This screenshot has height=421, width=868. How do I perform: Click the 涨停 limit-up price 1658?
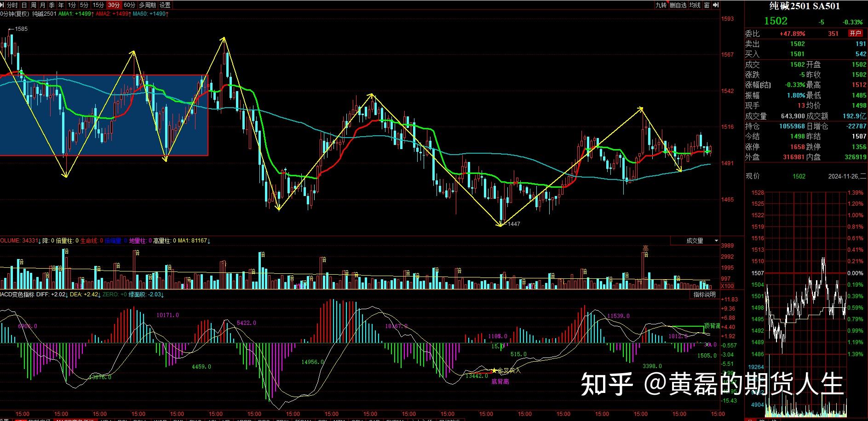point(798,147)
